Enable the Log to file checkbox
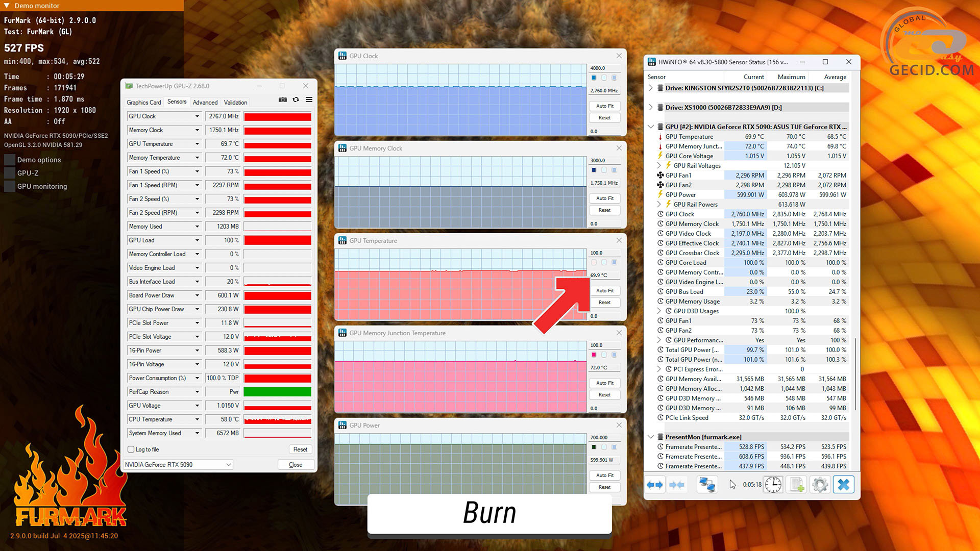 click(x=131, y=449)
